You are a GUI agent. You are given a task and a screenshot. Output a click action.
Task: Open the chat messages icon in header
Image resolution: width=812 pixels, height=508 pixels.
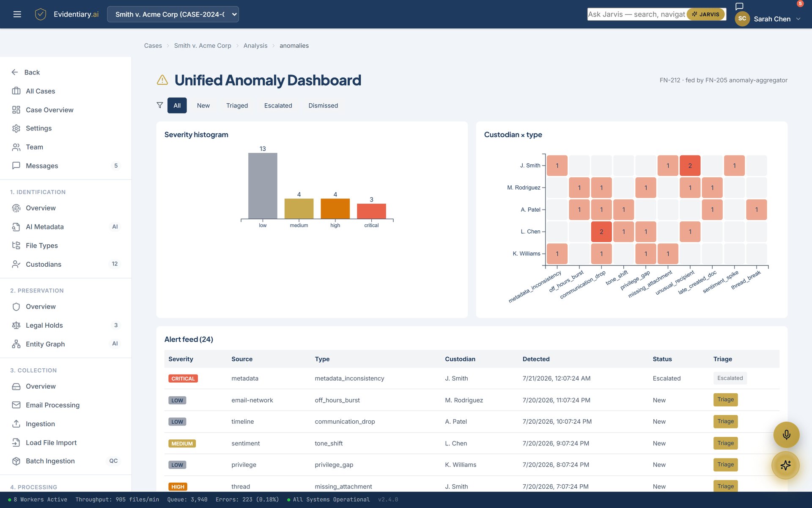(739, 6)
